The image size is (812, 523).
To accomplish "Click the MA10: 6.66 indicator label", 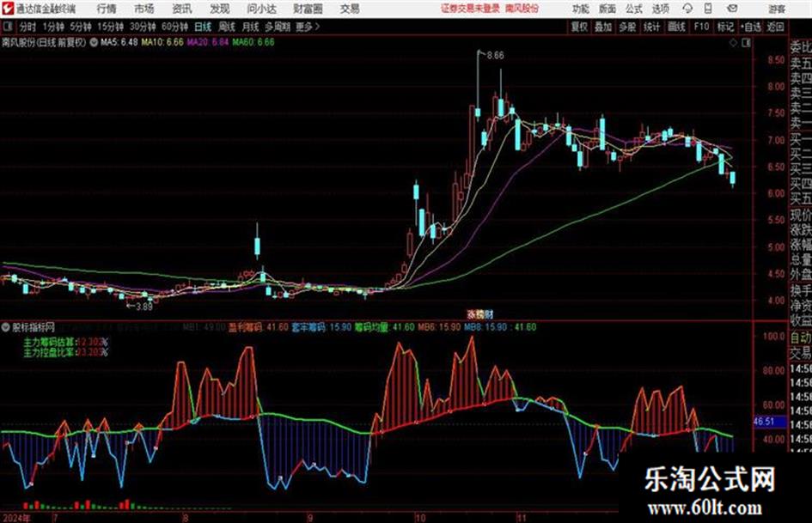I will [162, 42].
